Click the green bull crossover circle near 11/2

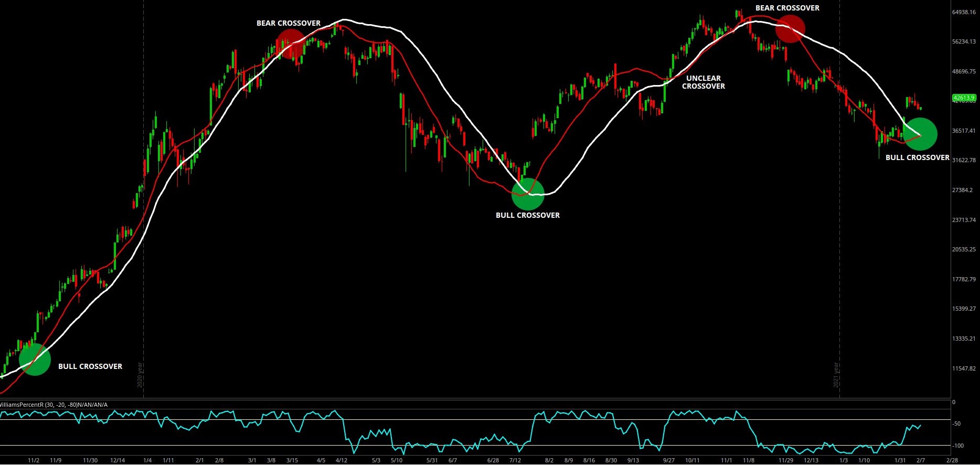[35, 360]
